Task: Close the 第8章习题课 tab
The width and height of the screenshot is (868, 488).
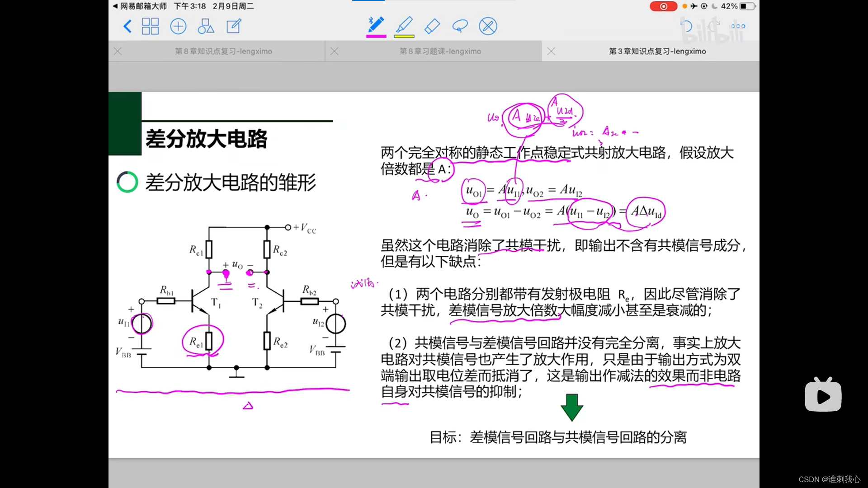Action: point(335,52)
